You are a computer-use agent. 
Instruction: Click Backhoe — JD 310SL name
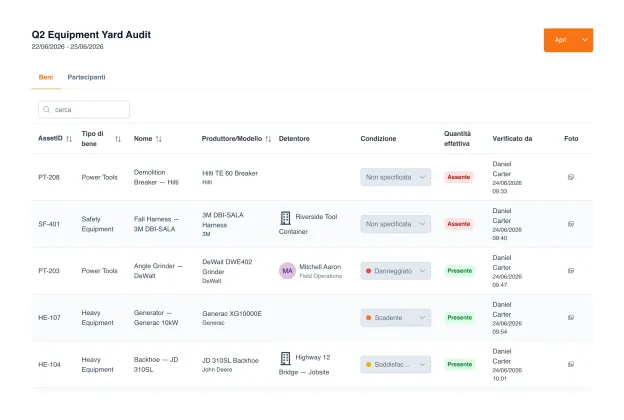click(x=156, y=364)
